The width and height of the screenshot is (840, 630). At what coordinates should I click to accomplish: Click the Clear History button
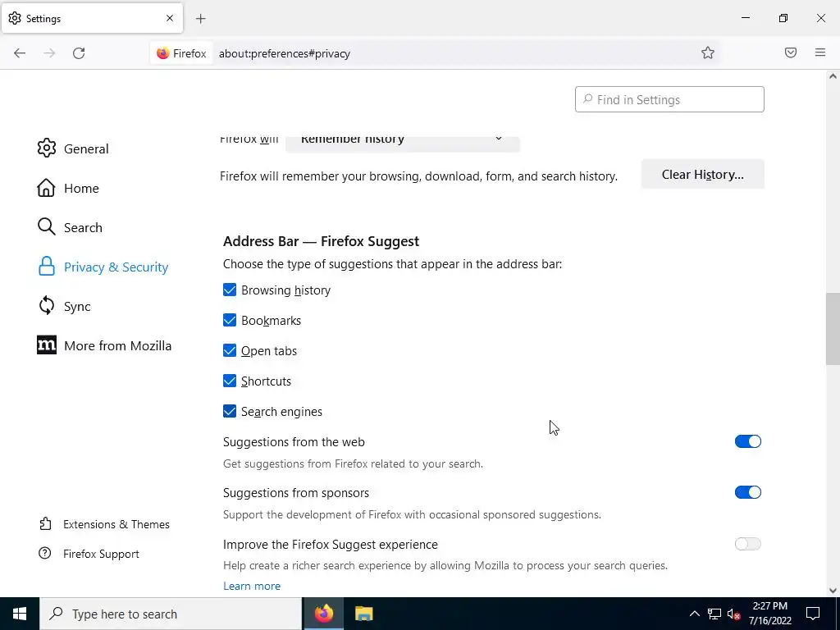point(702,174)
